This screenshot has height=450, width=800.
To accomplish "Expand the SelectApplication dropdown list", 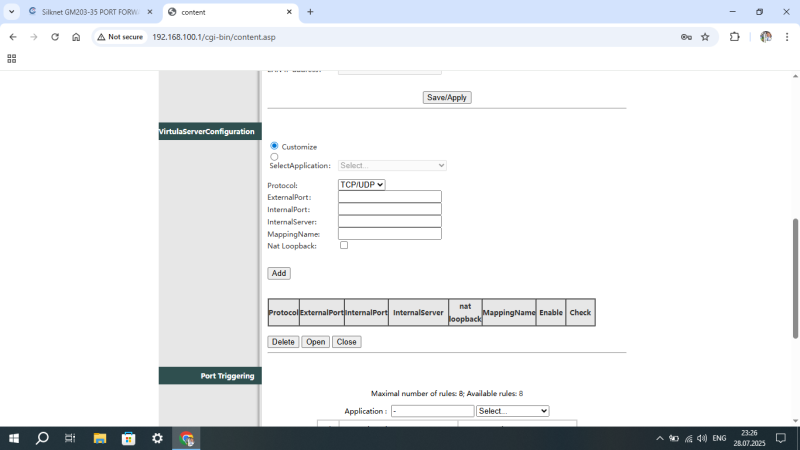I will pyautogui.click(x=392, y=166).
